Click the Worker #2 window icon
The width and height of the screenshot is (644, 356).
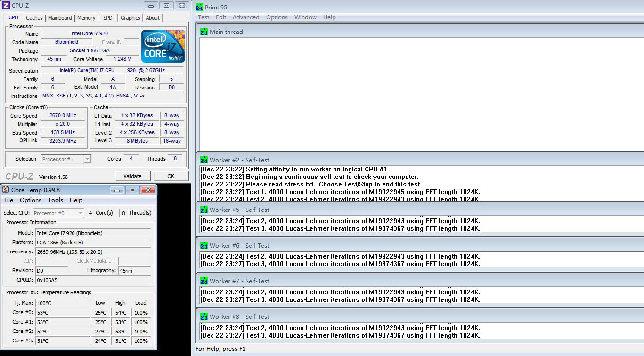click(x=204, y=160)
